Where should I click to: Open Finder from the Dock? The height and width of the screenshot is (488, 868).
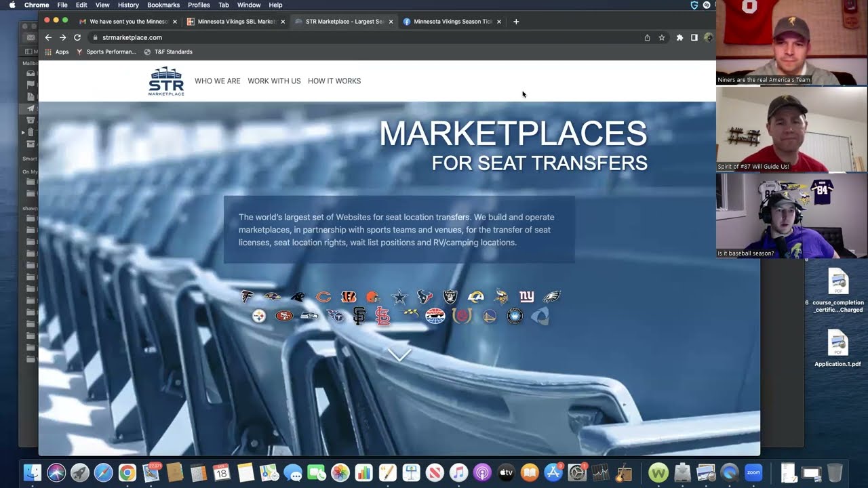pyautogui.click(x=33, y=472)
